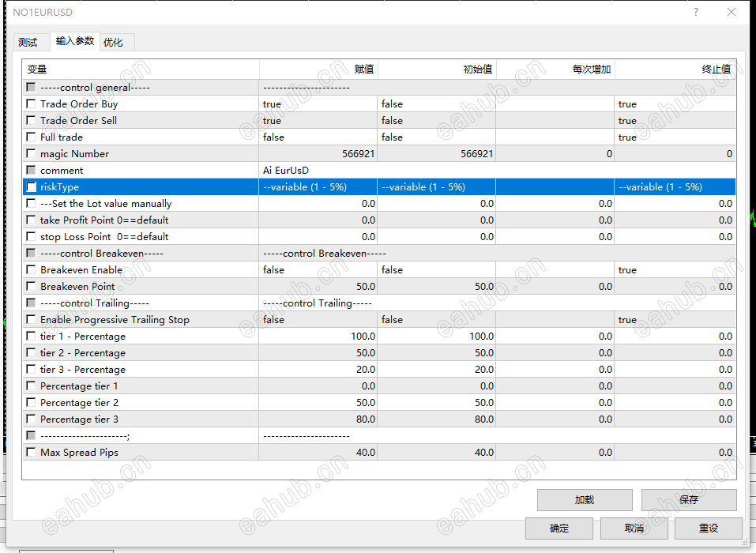Open riskType 终止值 dropdown cell
Screen dimensions: 756x553
coord(675,187)
